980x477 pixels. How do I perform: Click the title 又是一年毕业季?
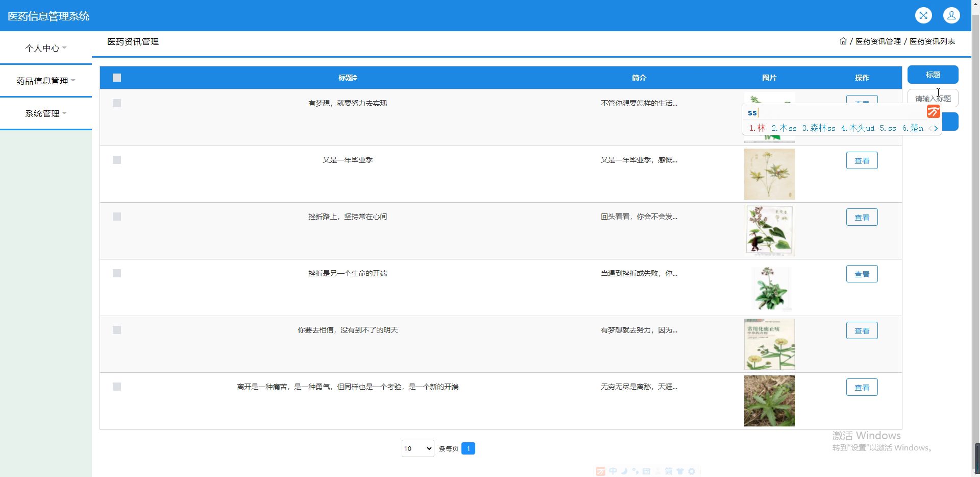348,160
